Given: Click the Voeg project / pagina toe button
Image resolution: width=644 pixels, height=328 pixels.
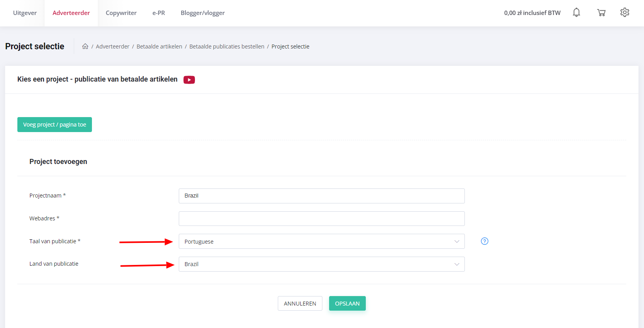Looking at the screenshot, I should pyautogui.click(x=54, y=125).
